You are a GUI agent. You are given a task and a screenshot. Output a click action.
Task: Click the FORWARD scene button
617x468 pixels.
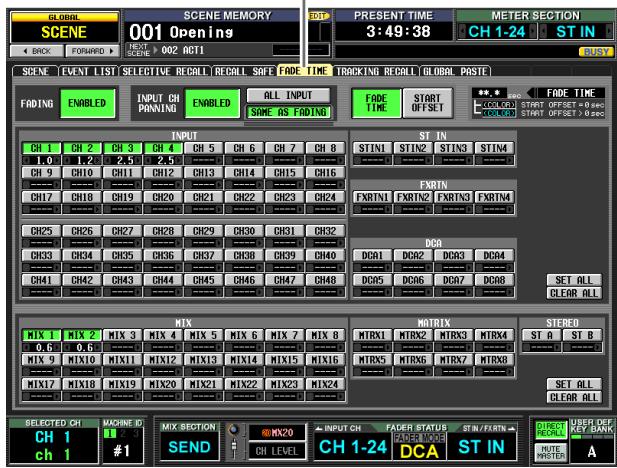92,51
